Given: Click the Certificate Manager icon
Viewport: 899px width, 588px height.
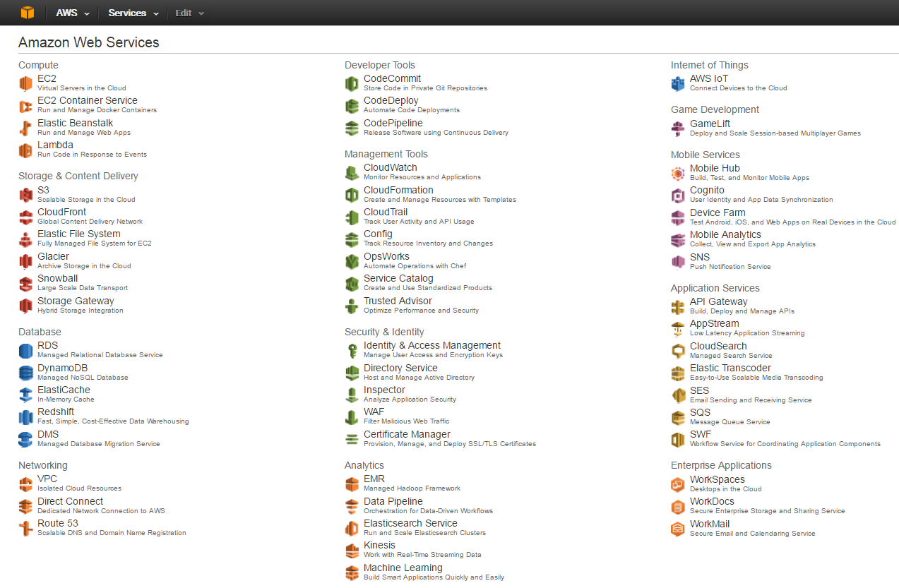Looking at the screenshot, I should coord(352,439).
